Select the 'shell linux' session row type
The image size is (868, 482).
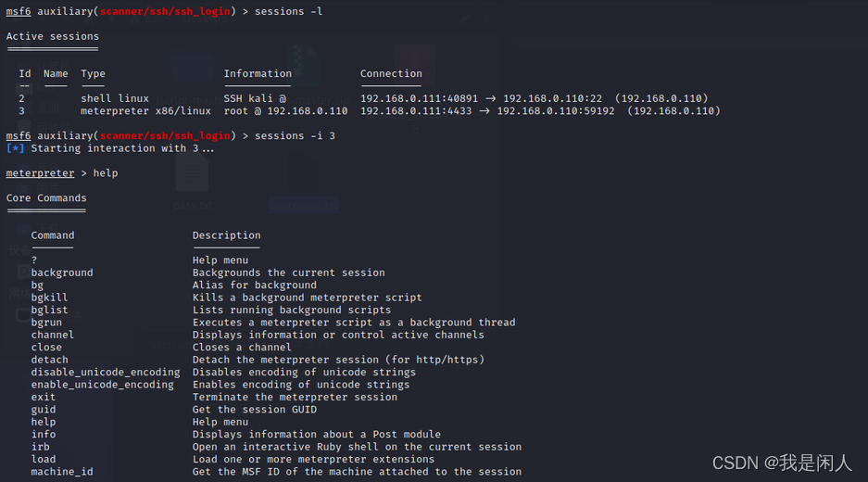(115, 98)
